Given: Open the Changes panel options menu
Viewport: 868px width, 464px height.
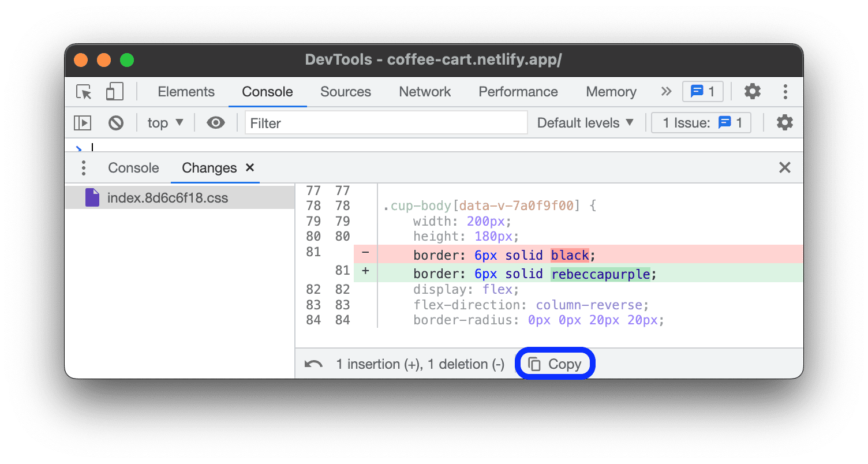Looking at the screenshot, I should pos(83,167).
